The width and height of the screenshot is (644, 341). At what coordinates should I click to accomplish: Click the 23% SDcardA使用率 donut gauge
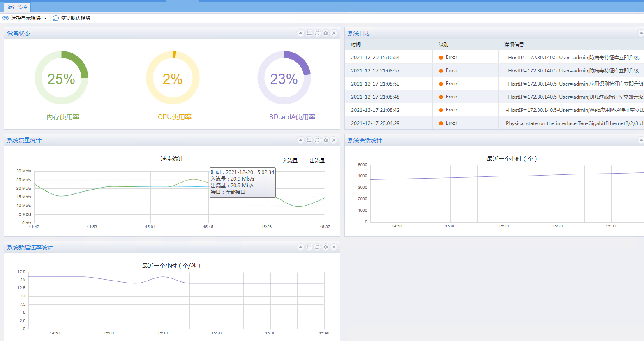coord(284,78)
